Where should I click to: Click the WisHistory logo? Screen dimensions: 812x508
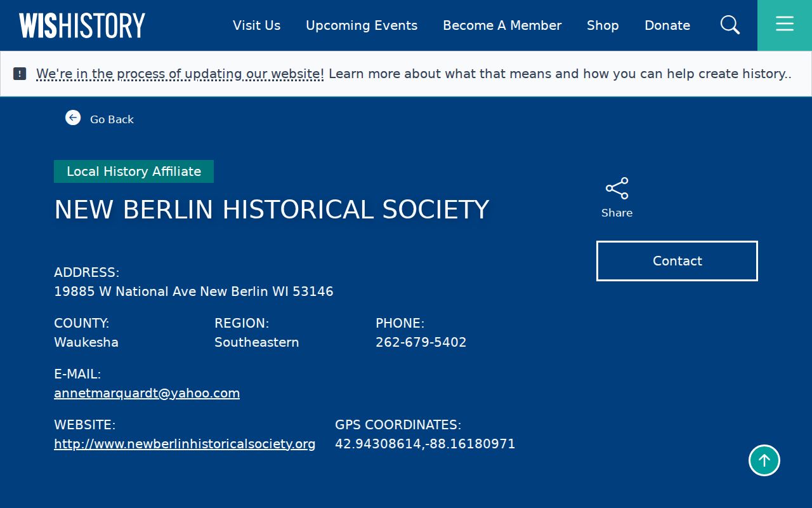82,25
